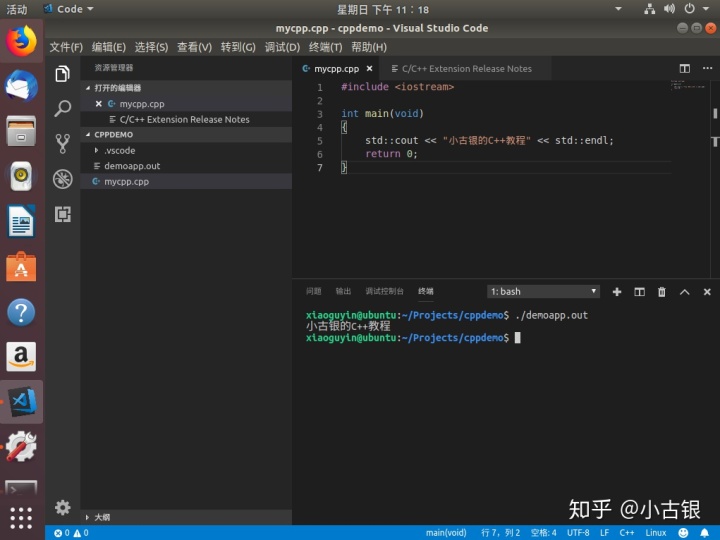This screenshot has height=540, width=720.
Task: Expand the outline section at bottom
Action: tap(186, 517)
